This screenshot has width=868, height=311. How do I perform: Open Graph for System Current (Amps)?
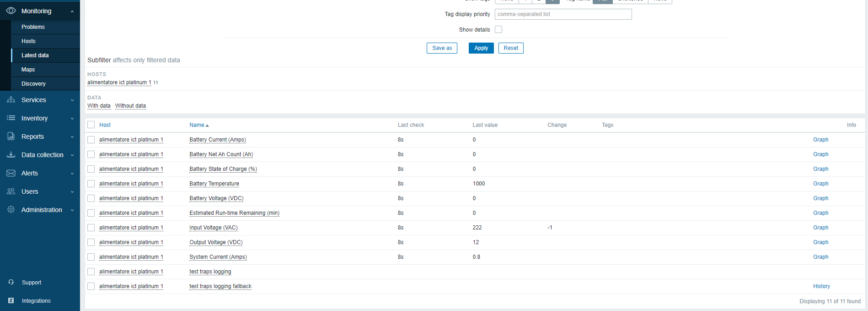tap(820, 257)
